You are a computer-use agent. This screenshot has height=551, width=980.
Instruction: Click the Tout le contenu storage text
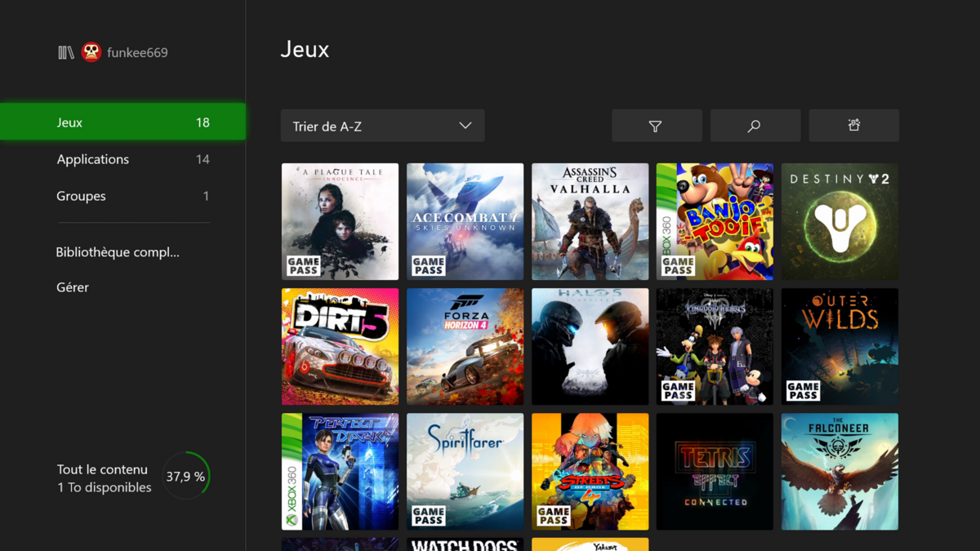[102, 469]
